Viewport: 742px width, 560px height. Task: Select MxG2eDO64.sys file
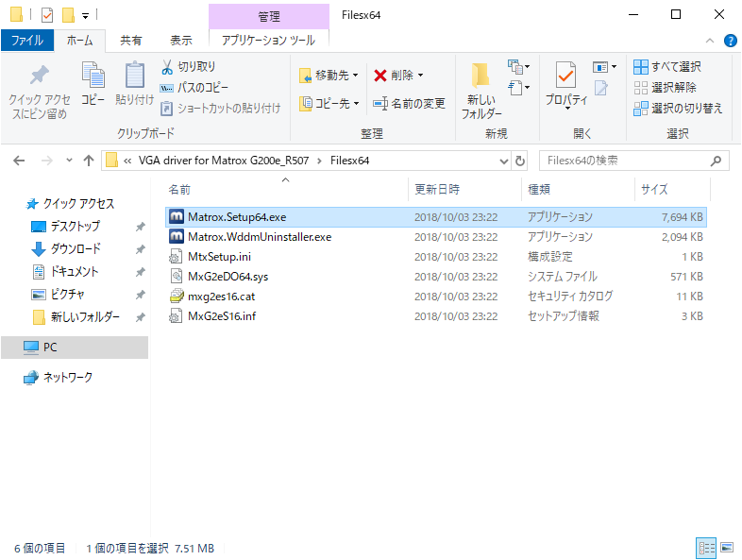coord(436,277)
